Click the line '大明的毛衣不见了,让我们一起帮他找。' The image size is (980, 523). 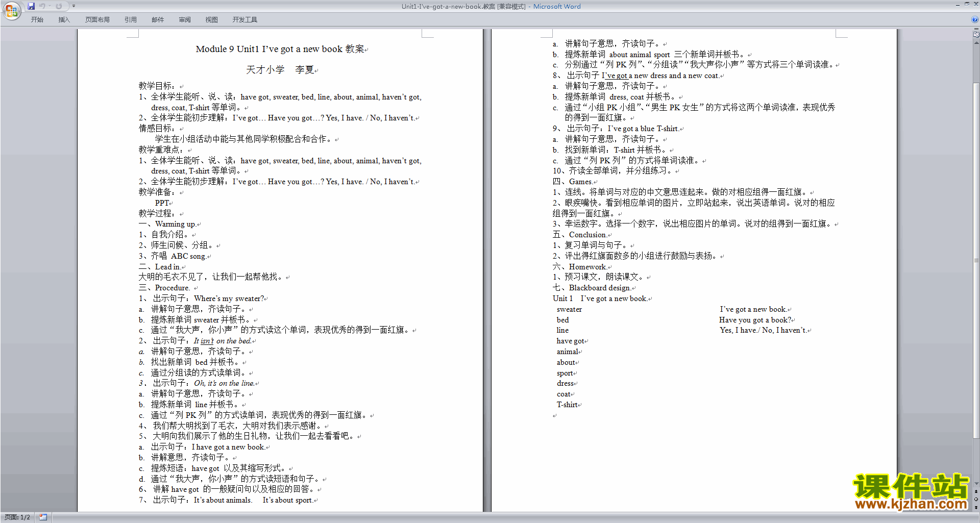(x=212, y=277)
